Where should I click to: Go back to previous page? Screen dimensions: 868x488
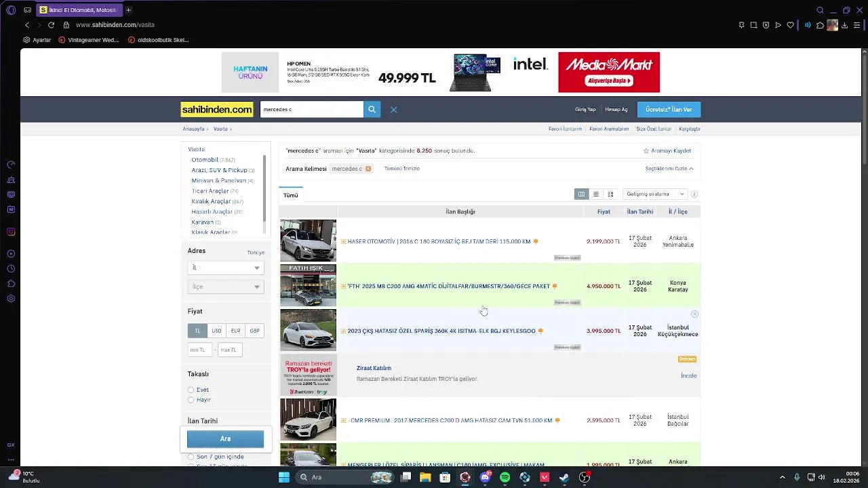[x=27, y=25]
